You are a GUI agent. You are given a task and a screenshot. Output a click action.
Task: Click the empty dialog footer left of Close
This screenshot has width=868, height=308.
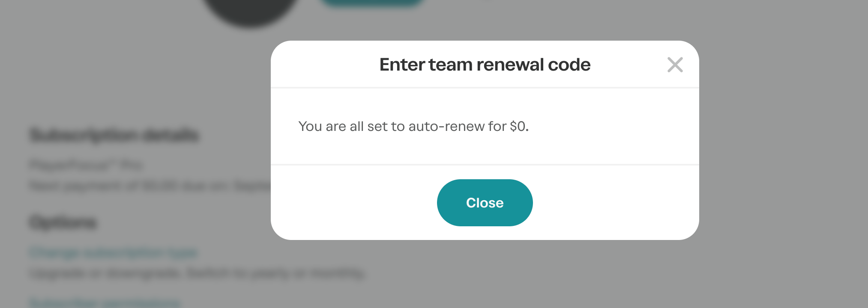click(x=354, y=203)
